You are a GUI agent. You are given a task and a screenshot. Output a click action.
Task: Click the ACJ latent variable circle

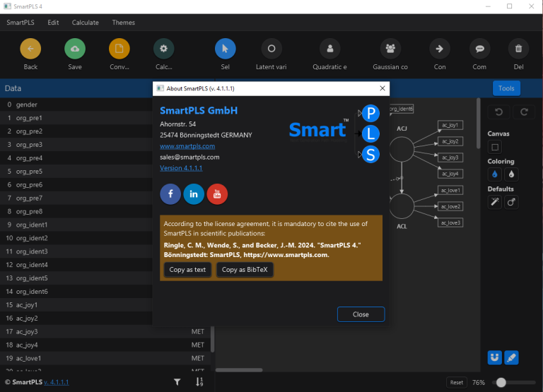pos(402,149)
